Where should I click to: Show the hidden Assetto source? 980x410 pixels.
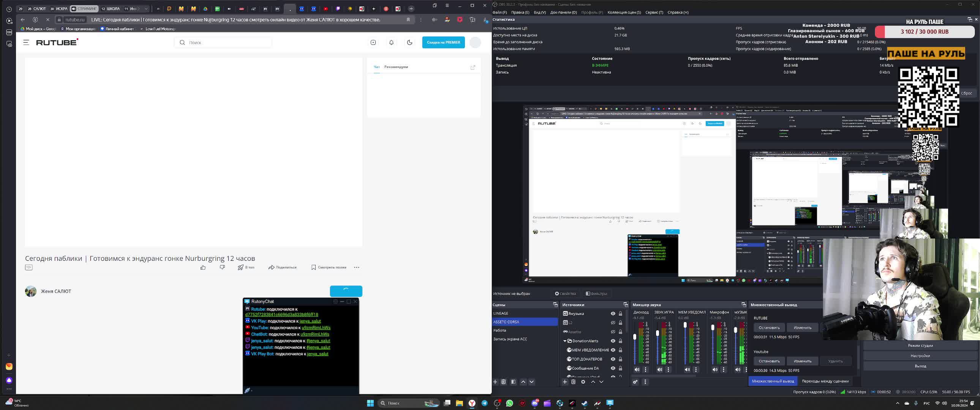613,332
